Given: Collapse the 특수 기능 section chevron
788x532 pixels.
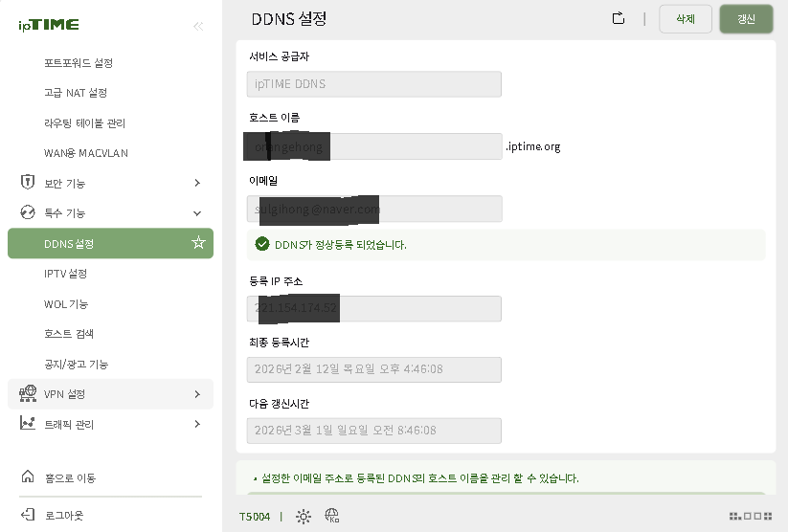Looking at the screenshot, I should point(197,212).
